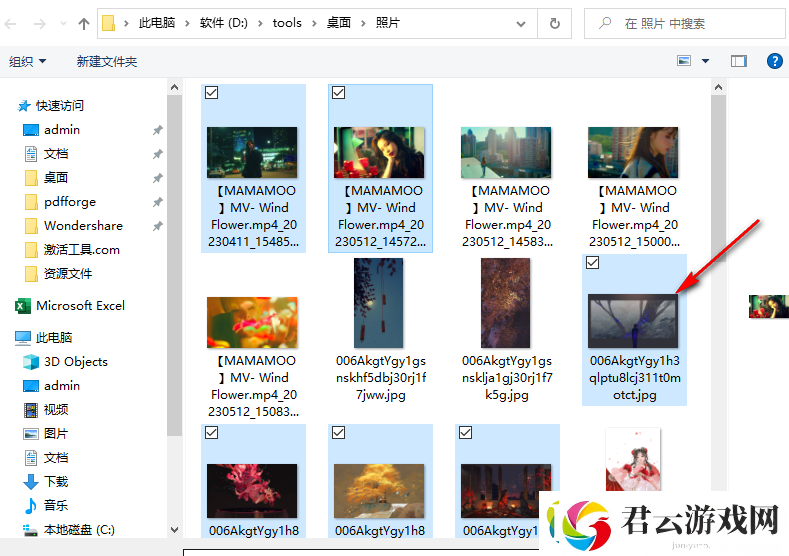Uncheck the checkbox on the golden tree image

click(339, 433)
